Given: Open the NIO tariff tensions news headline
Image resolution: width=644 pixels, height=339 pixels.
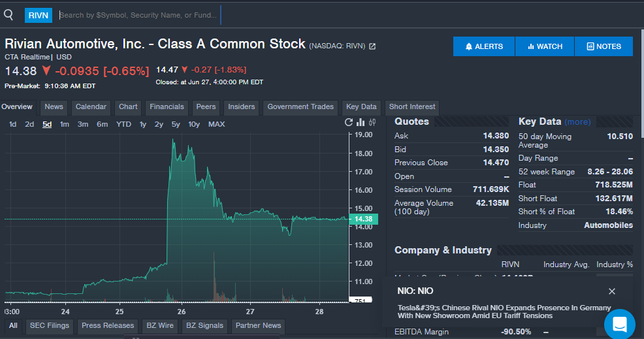Looking at the screenshot, I should click(504, 312).
